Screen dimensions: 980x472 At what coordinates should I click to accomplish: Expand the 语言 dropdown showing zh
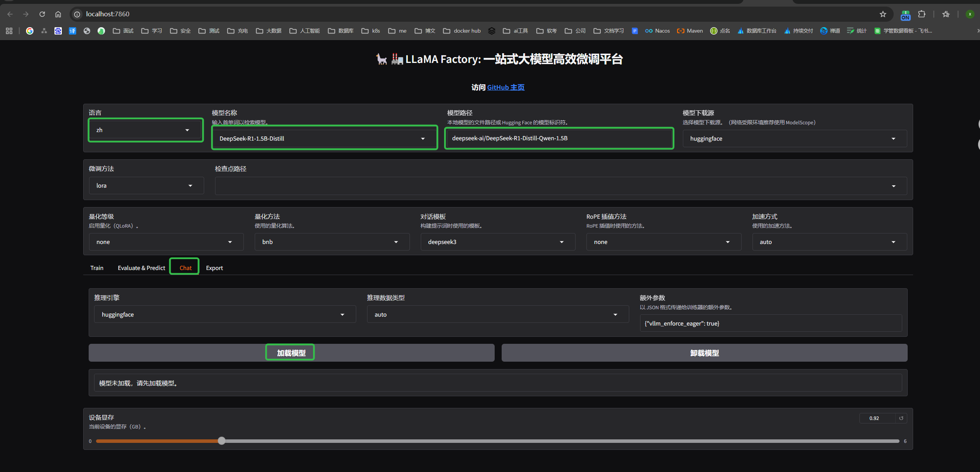click(x=146, y=130)
